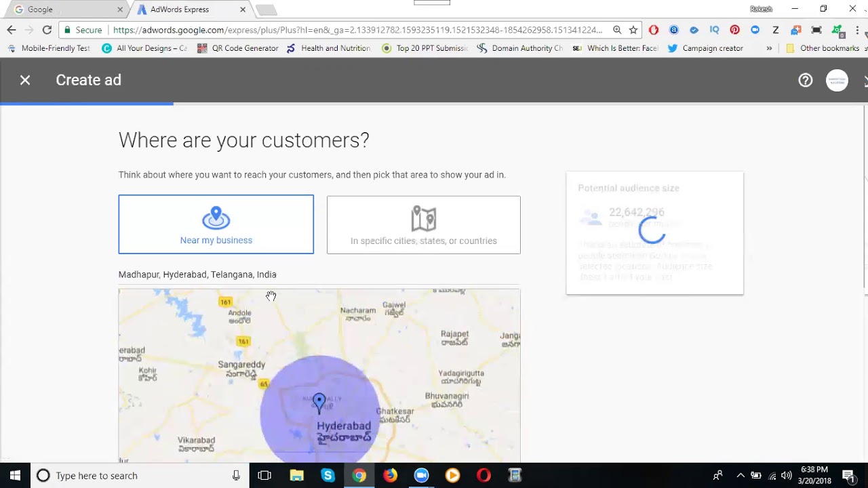Screen dimensions: 868x488
Task: Open the help question mark icon
Action: 805,80
